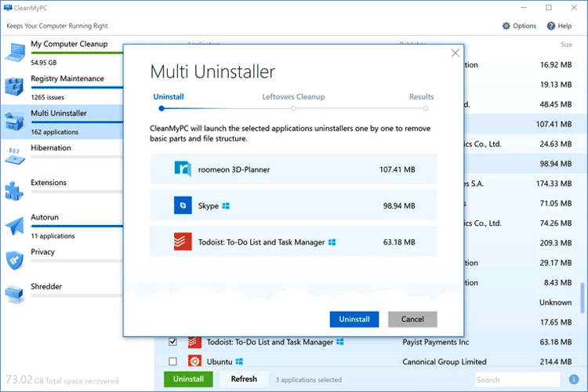The image size is (588, 392).
Task: Open the Autorun section label
Action: tap(45, 217)
